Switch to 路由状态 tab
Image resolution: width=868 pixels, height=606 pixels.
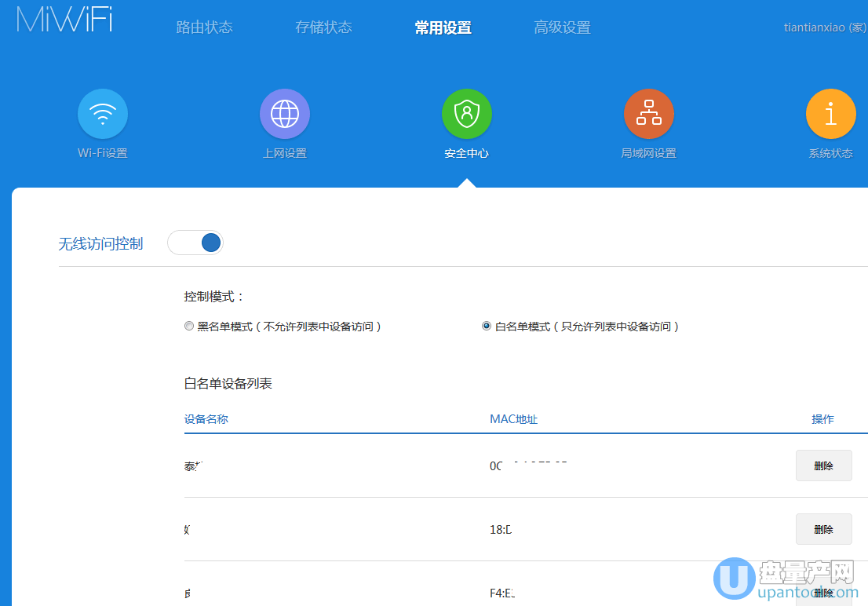point(205,27)
